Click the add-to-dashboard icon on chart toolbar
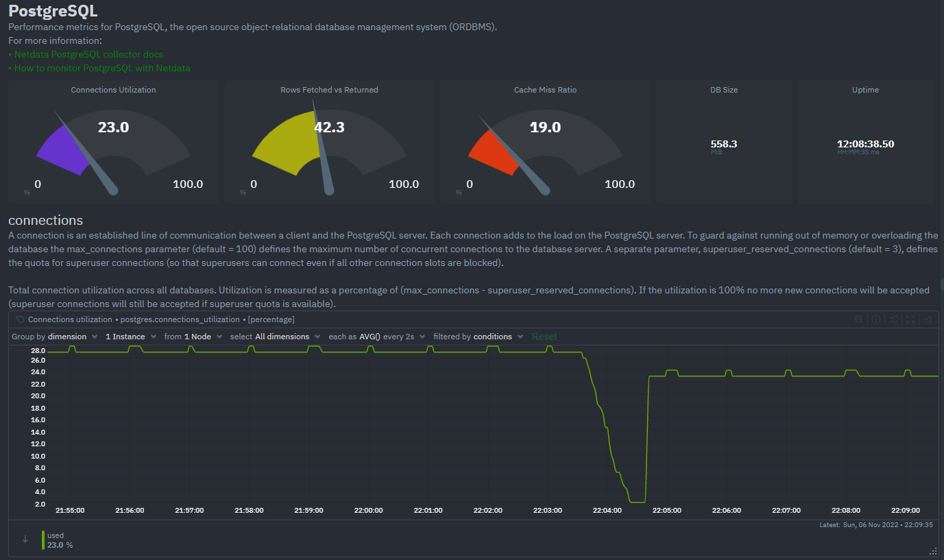The width and height of the screenshot is (944, 560). click(x=928, y=319)
